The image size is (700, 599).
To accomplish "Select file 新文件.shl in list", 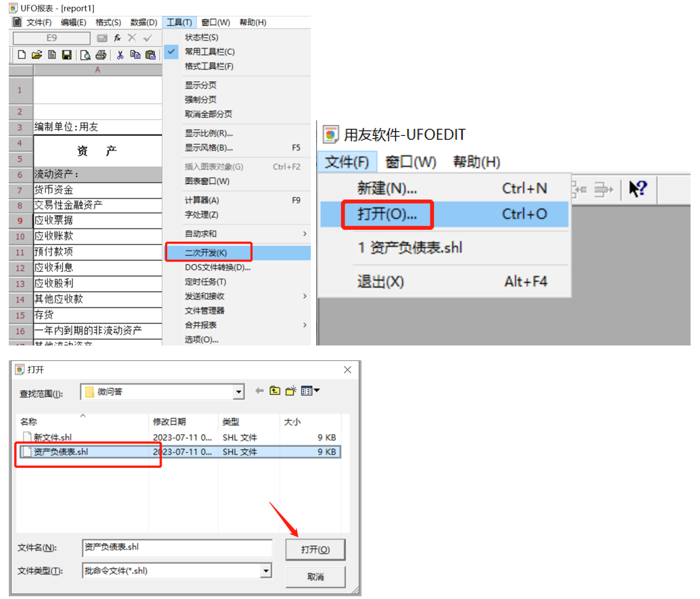I will coord(52,437).
